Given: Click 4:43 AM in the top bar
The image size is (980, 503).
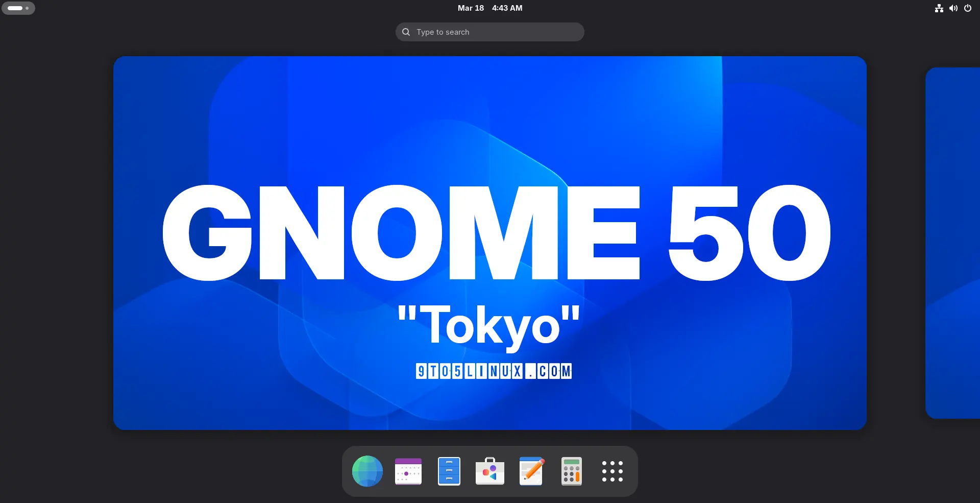Looking at the screenshot, I should pos(506,8).
